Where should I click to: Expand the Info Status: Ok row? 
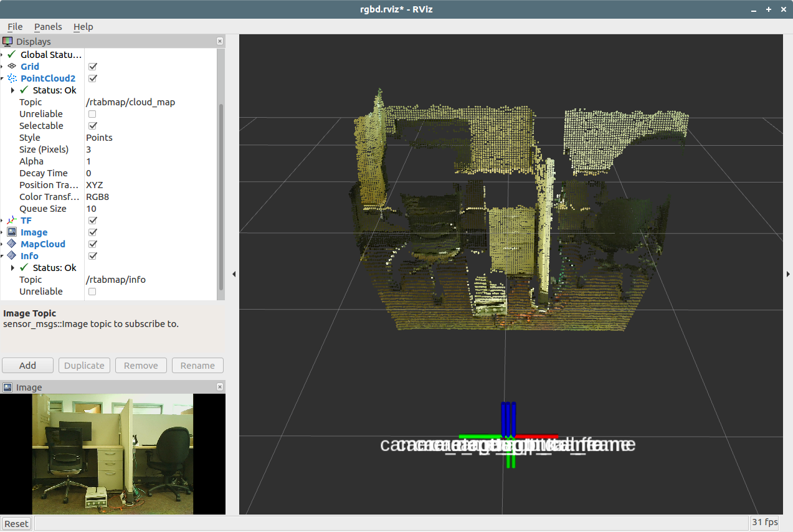[x=13, y=268]
